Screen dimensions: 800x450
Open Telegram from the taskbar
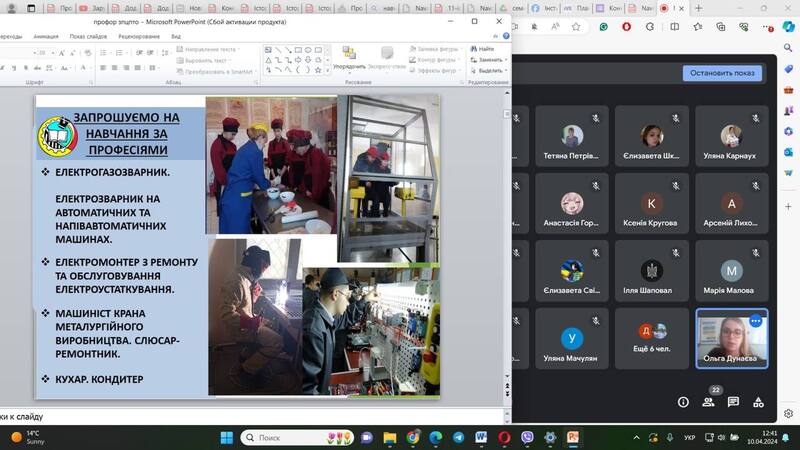click(x=458, y=438)
